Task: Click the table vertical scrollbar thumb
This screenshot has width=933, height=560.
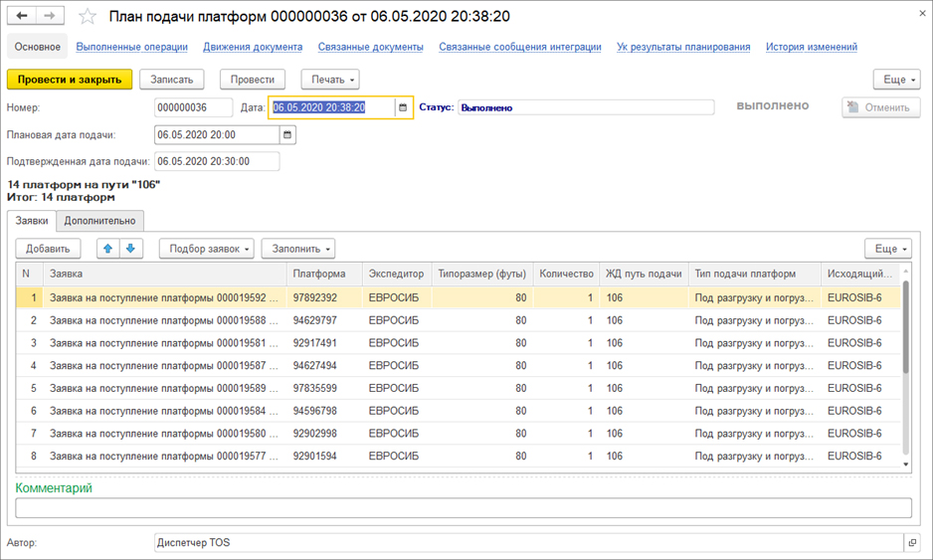Action: coord(906,327)
